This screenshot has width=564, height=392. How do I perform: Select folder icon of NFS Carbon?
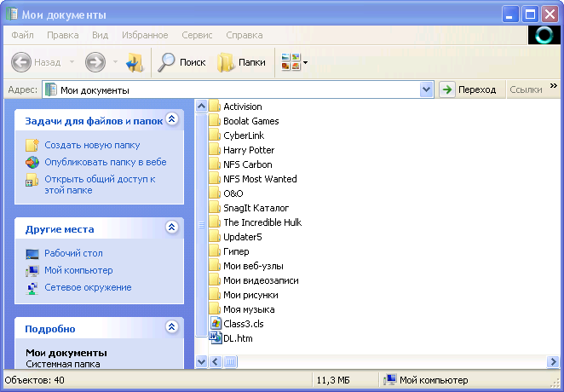tap(215, 164)
